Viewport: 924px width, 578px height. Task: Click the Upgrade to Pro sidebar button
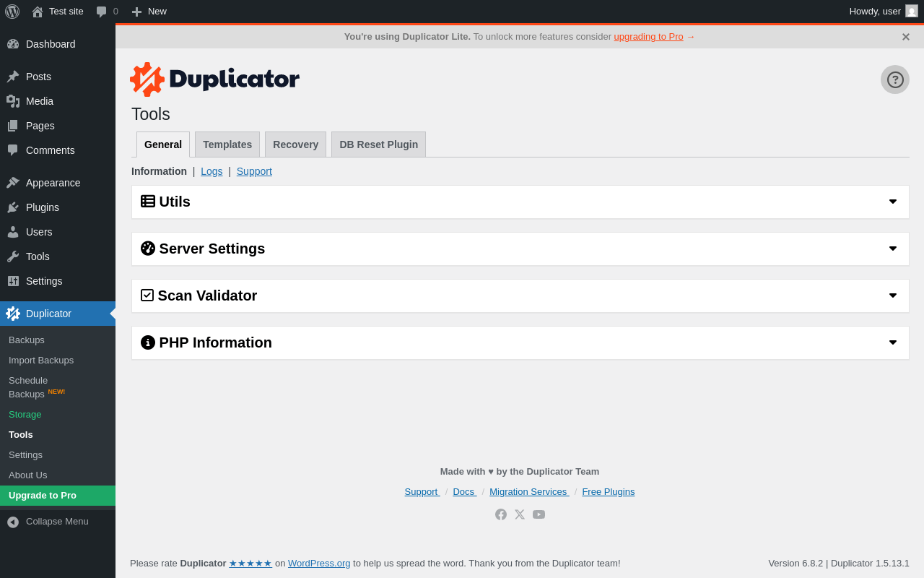click(58, 495)
